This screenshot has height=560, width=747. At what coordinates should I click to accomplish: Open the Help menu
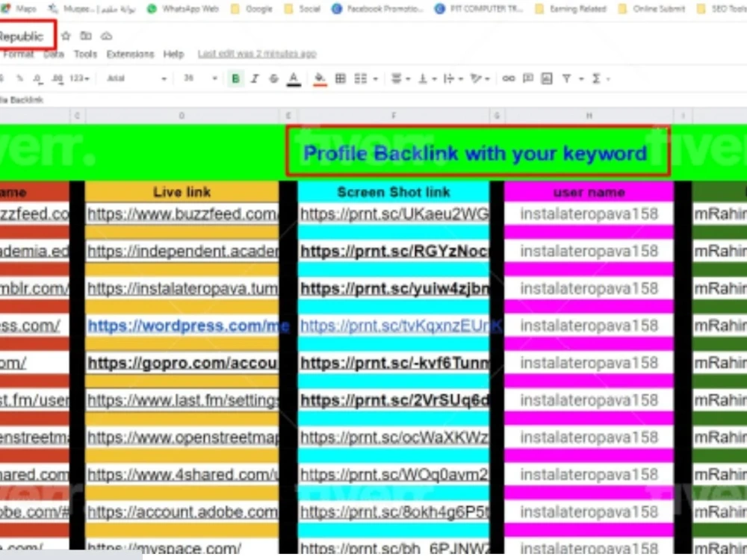point(173,54)
